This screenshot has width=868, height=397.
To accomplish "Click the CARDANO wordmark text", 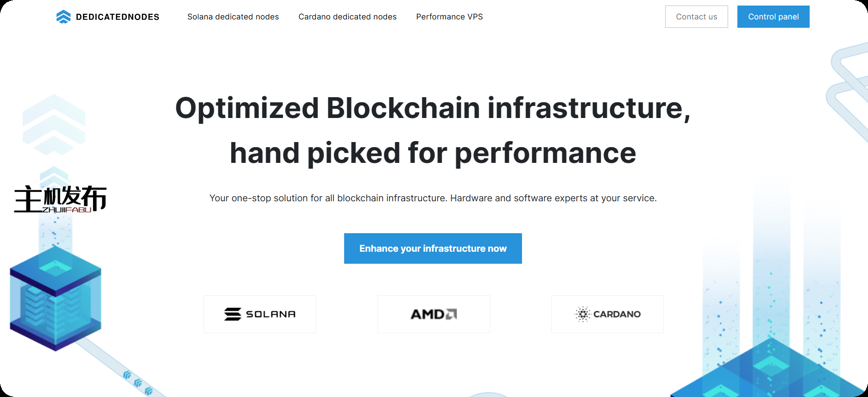I will [617, 314].
